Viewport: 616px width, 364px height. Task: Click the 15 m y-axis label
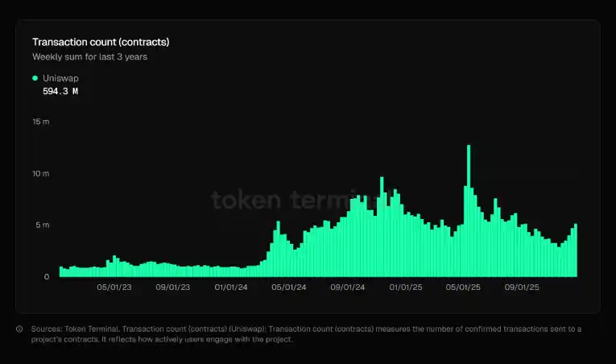click(41, 122)
